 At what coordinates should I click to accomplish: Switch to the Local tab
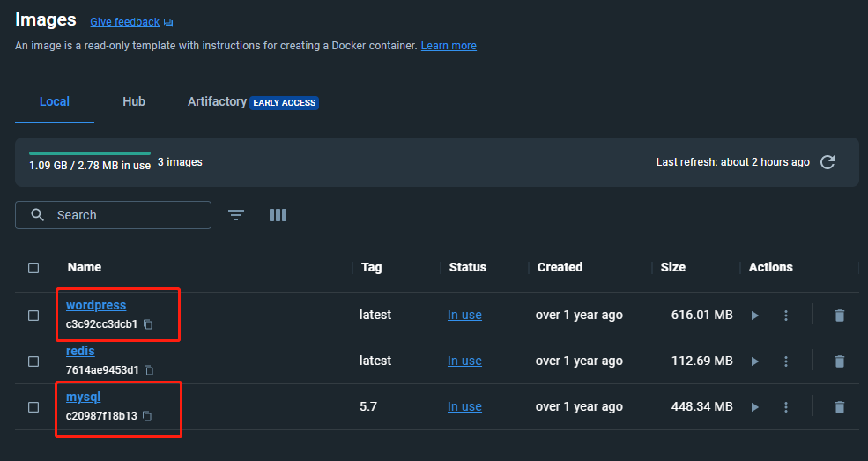click(55, 102)
